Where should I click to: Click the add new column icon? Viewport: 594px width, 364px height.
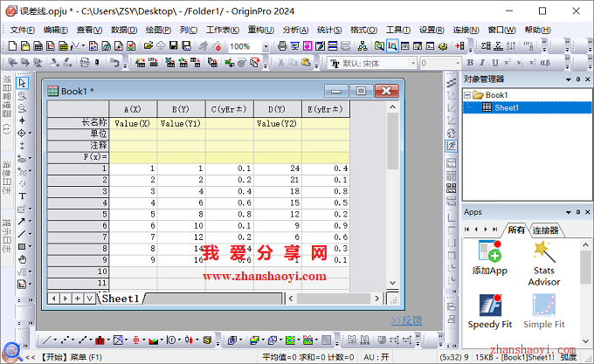click(x=459, y=46)
